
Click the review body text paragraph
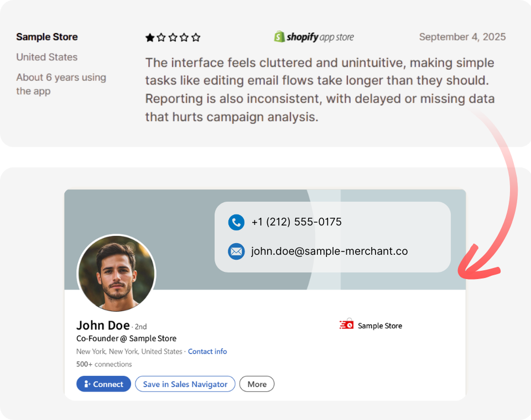320,90
